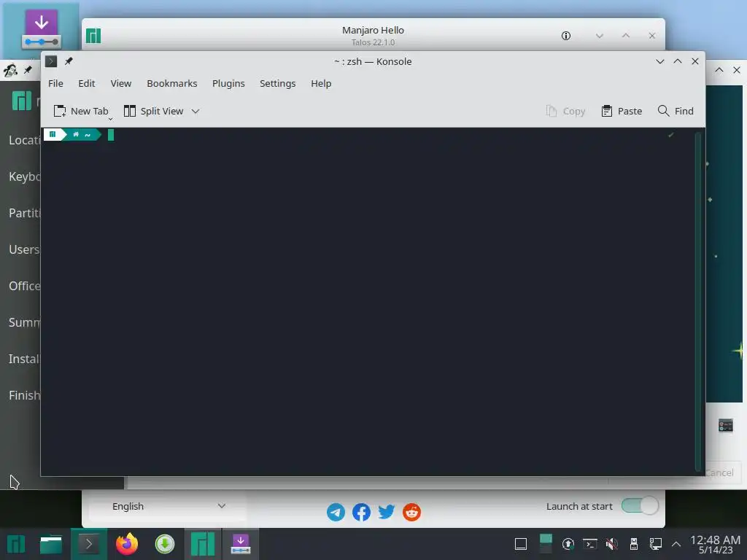Click the installer window app icon
The width and height of the screenshot is (747, 560).
click(x=10, y=70)
